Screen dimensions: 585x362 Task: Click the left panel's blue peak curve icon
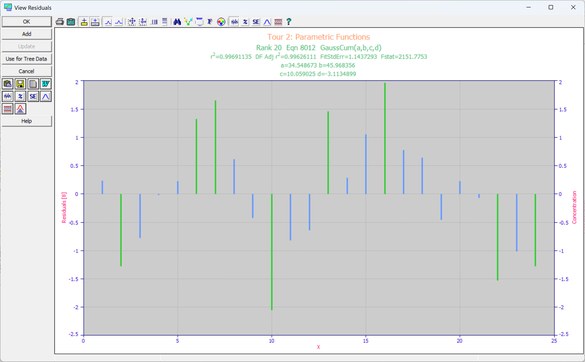[x=46, y=96]
